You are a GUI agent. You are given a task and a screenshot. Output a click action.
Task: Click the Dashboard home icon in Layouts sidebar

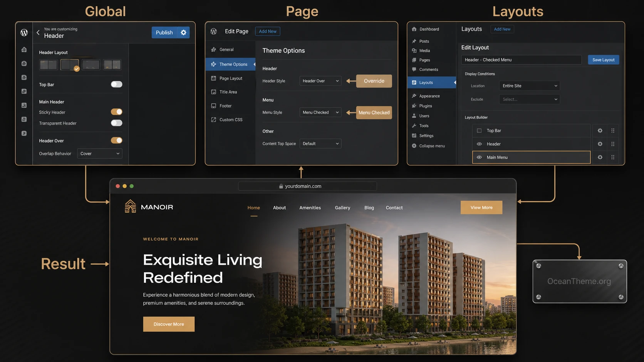(x=414, y=29)
